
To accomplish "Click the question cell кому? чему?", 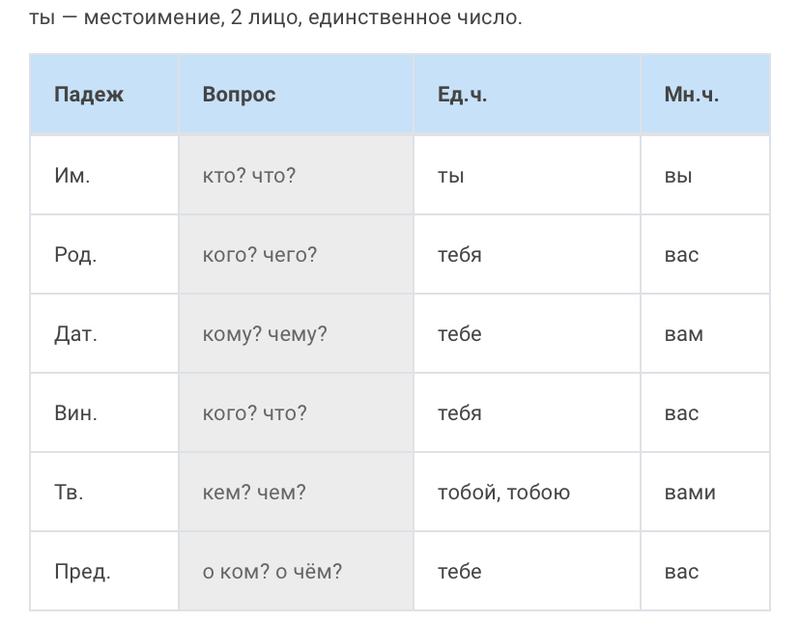I will point(265,334).
